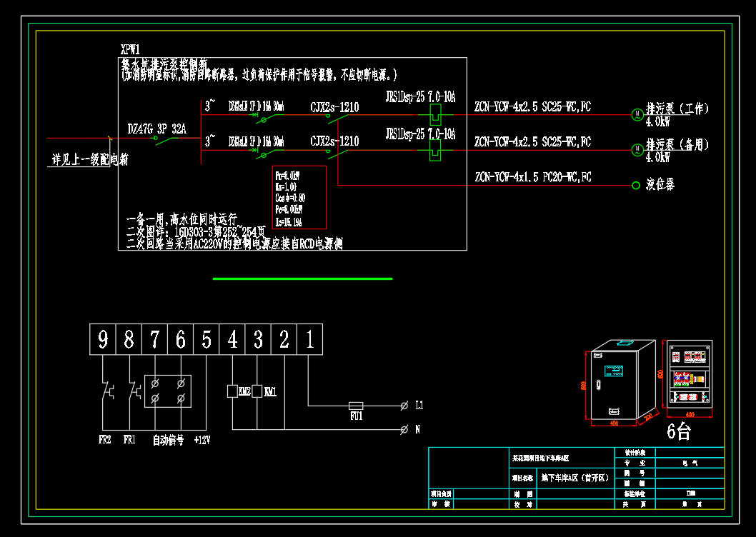This screenshot has width=756, height=537.
Task: Click the 校对 cell in title block
Action: coord(522,504)
